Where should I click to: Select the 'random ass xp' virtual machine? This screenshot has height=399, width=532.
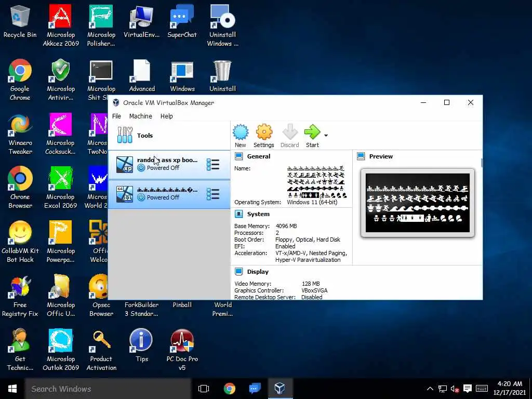click(x=169, y=165)
